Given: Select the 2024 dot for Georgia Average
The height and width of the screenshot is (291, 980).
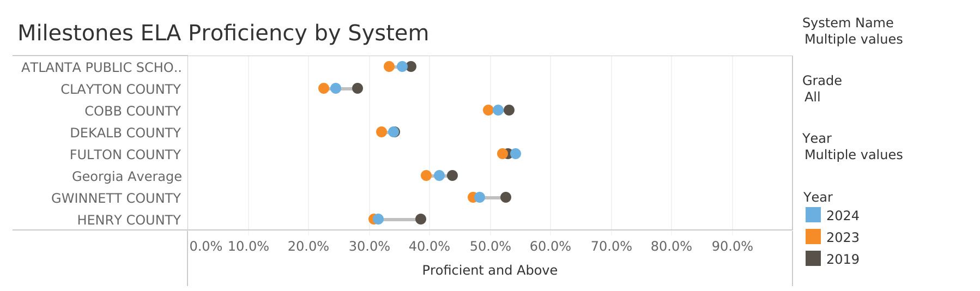Looking at the screenshot, I should pyautogui.click(x=439, y=175).
